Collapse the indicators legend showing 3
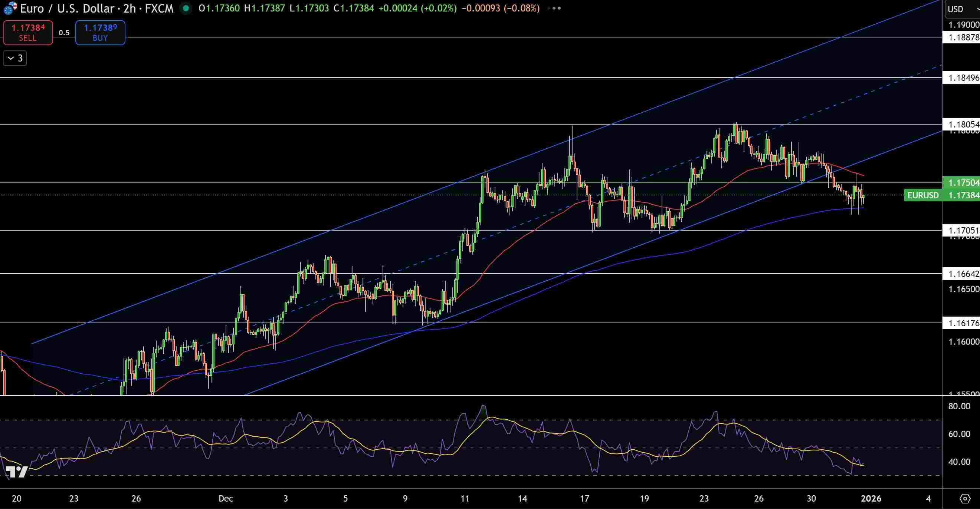The width and height of the screenshot is (980, 509). pyautogui.click(x=15, y=58)
